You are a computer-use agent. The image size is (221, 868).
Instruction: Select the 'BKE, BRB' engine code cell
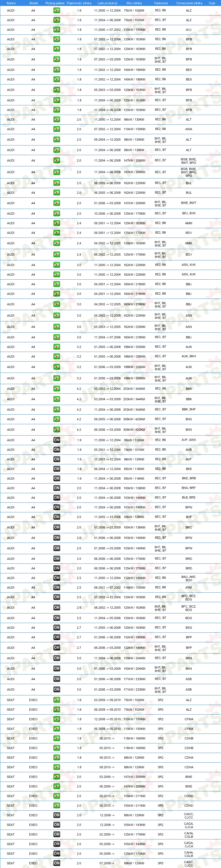point(189,478)
